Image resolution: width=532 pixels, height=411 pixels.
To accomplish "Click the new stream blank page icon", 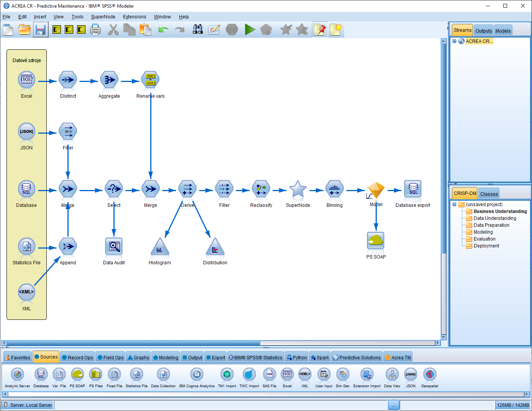I will tap(8, 29).
